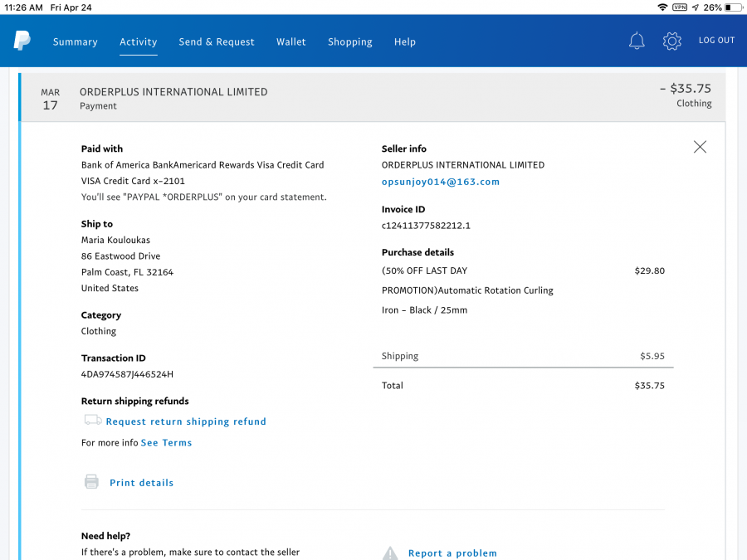Click the Automatic Rotation Curling Iron description
747x560 pixels.
click(x=467, y=290)
